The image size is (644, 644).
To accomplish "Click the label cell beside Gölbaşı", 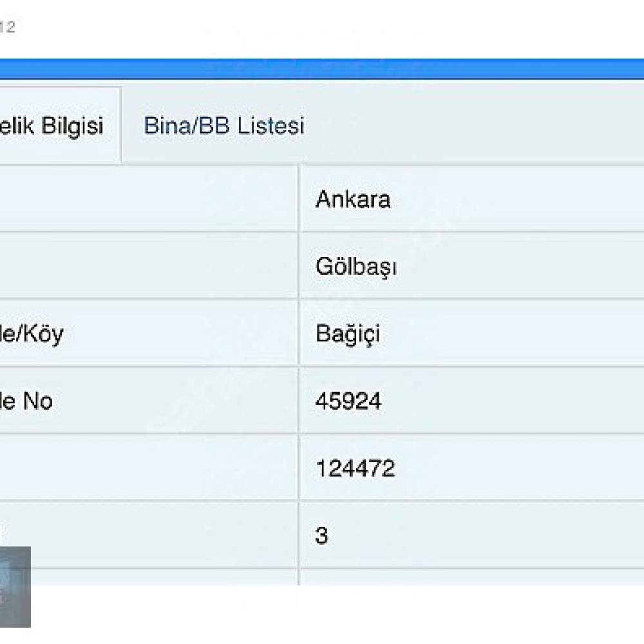I will tap(148, 267).
